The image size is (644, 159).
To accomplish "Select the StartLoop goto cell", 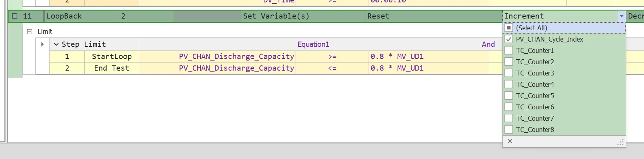I will point(112,56).
